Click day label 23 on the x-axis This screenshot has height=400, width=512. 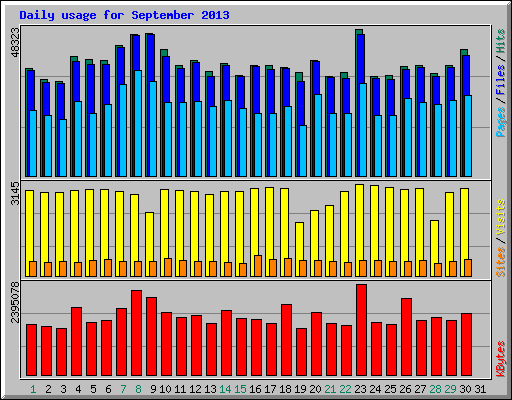click(360, 389)
